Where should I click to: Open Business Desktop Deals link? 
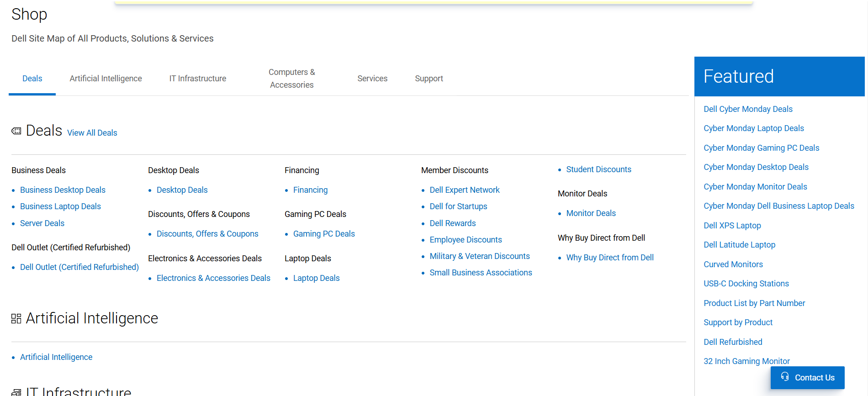[x=63, y=190]
